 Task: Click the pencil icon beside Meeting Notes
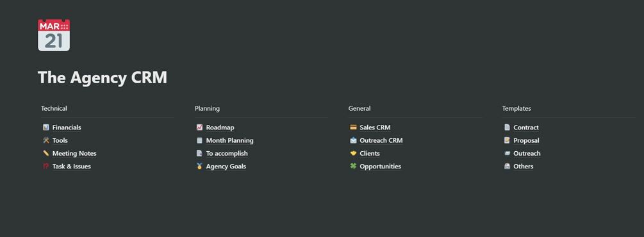[45, 153]
